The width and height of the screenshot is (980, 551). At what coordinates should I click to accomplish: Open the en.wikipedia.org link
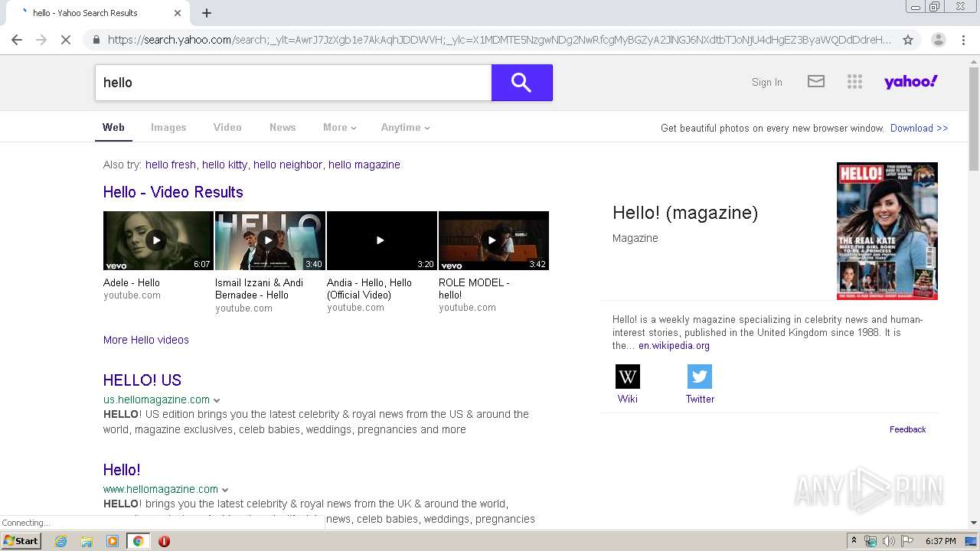(x=675, y=346)
